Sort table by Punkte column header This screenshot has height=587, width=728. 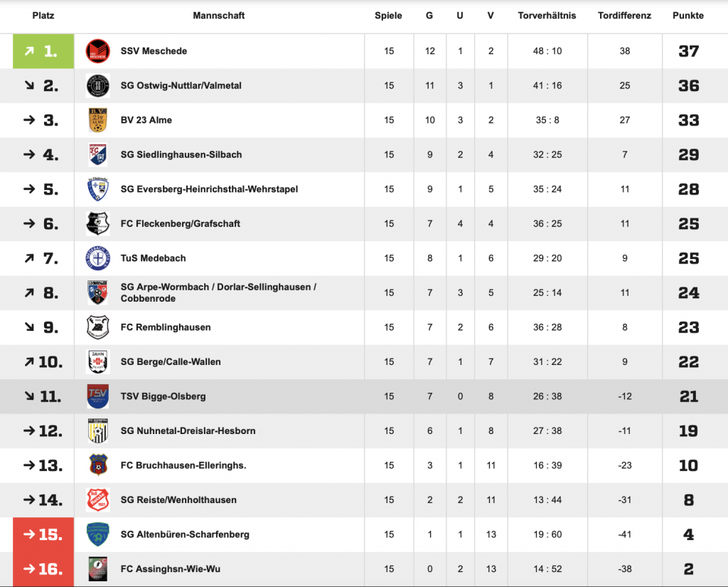click(687, 16)
